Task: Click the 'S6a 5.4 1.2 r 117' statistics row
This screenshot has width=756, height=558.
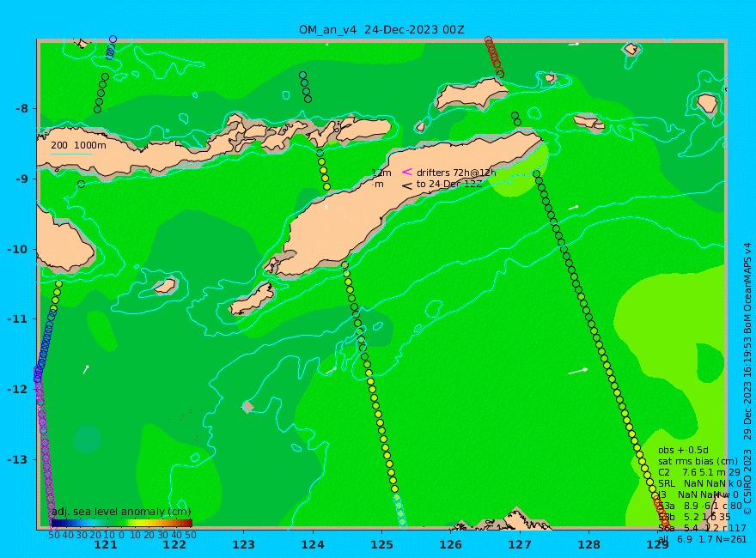Action: 702,528
